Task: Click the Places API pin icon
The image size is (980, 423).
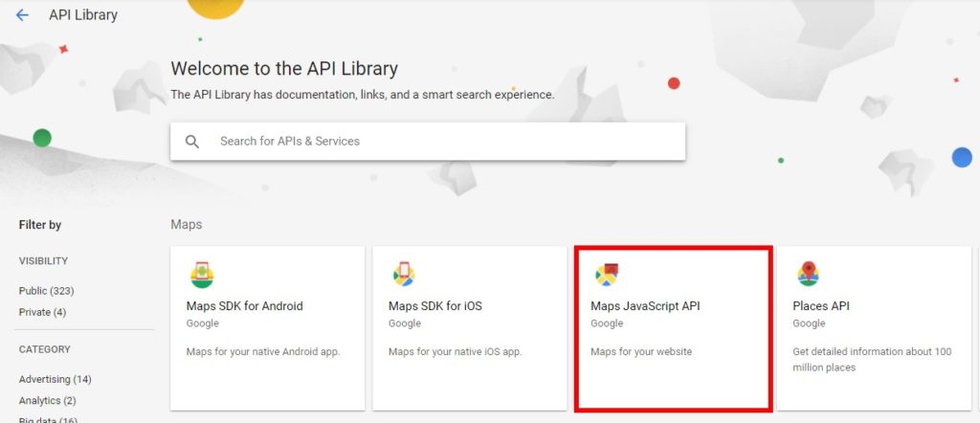Action: click(808, 274)
